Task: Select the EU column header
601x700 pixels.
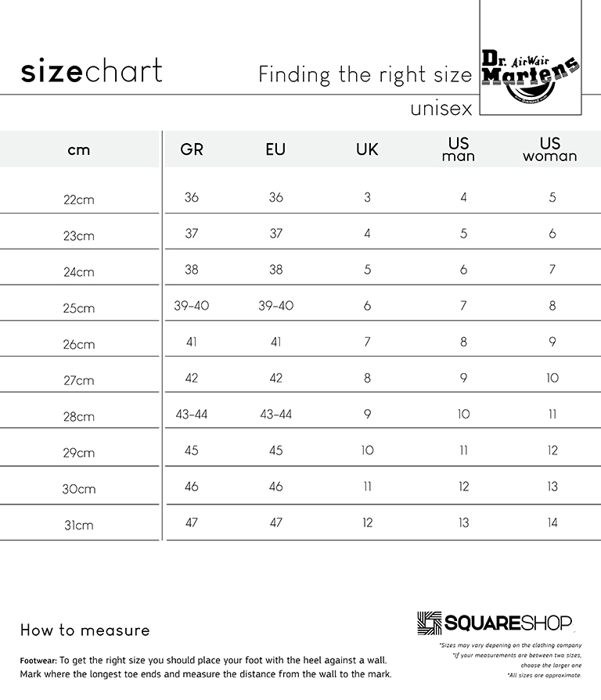Action: [275, 149]
